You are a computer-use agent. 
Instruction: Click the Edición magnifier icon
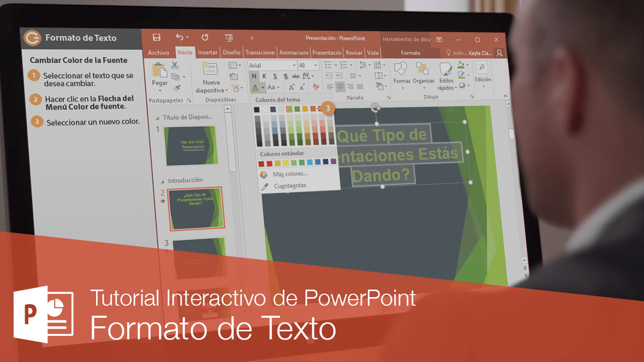[482, 67]
